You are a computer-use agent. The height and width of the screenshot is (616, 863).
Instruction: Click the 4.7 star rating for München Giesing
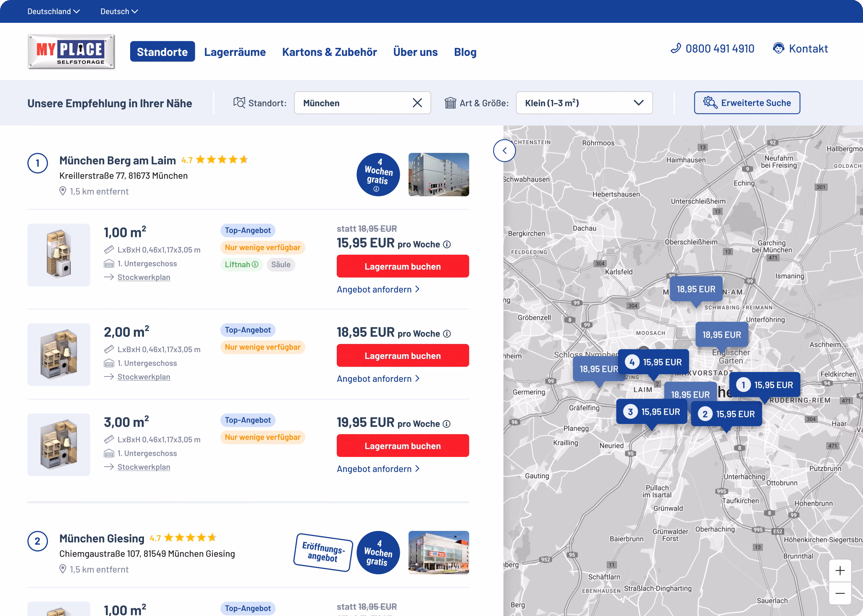tap(183, 538)
